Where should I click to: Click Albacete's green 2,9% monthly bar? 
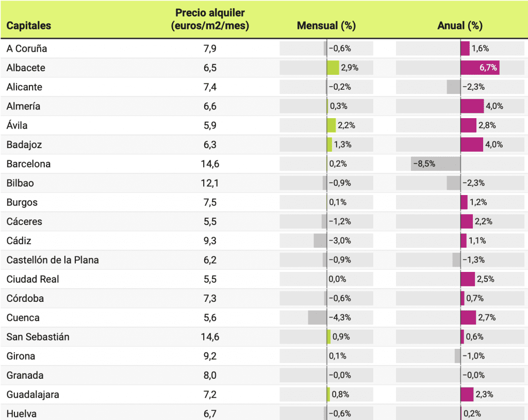pos(333,68)
